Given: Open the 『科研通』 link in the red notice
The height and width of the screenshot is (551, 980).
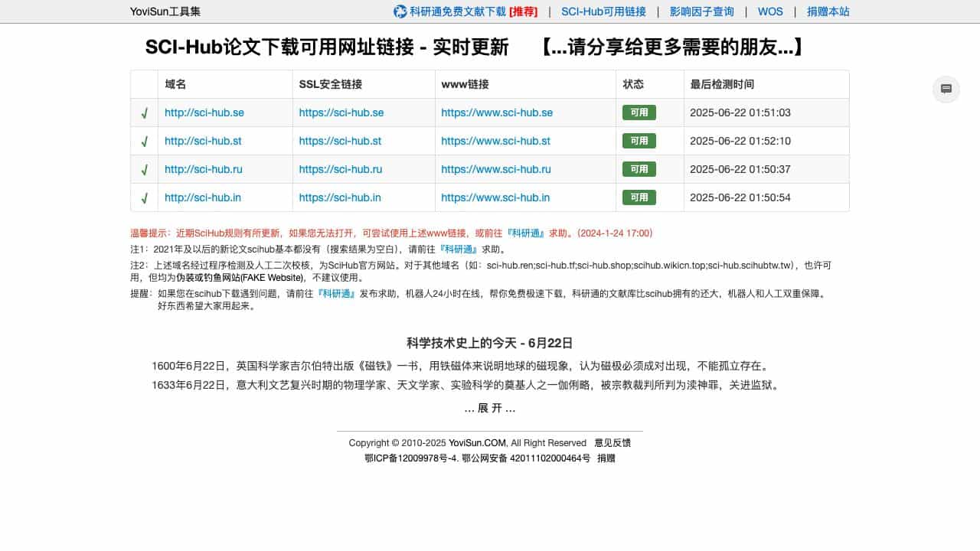Looking at the screenshot, I should [526, 233].
